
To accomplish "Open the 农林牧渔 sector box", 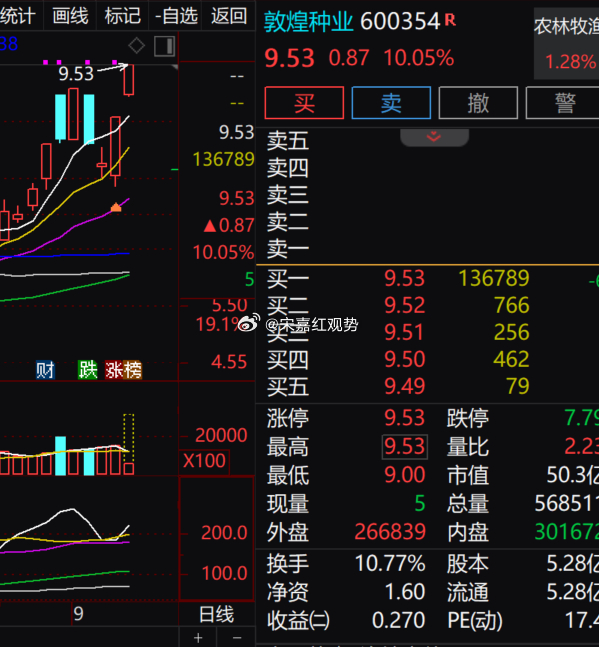I will [x=566, y=43].
